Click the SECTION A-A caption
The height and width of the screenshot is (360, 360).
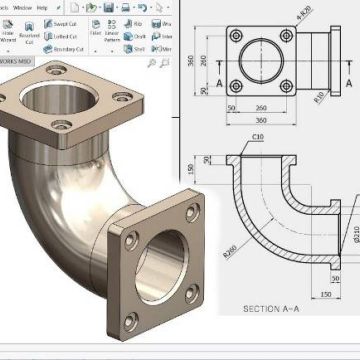coord(271,309)
